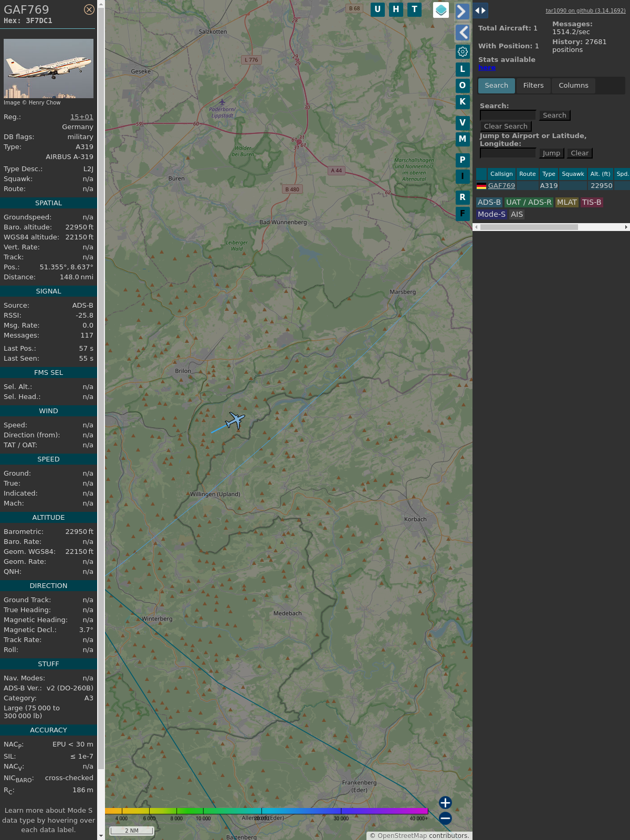
Task: Click the sidebar width toggle arrows
Action: (x=480, y=10)
